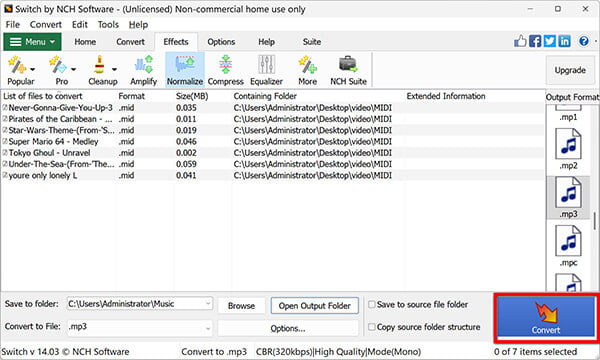Click status text '0 of 7 items selected'
This screenshot has width=600, height=360.
pyautogui.click(x=535, y=352)
